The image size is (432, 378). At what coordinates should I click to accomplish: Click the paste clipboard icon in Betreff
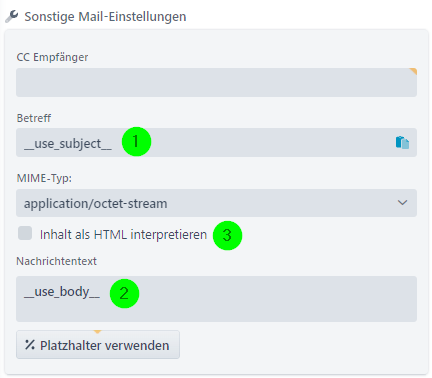tap(402, 142)
